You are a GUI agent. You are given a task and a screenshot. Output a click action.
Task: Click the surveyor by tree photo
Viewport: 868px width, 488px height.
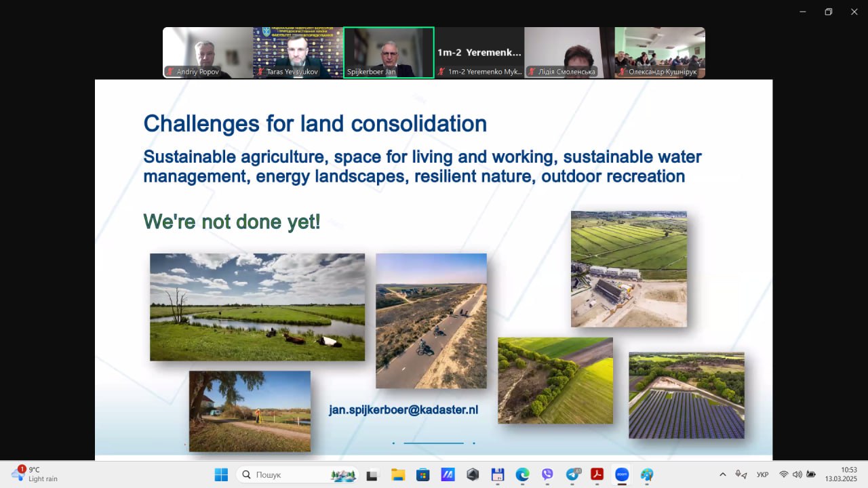tap(250, 411)
